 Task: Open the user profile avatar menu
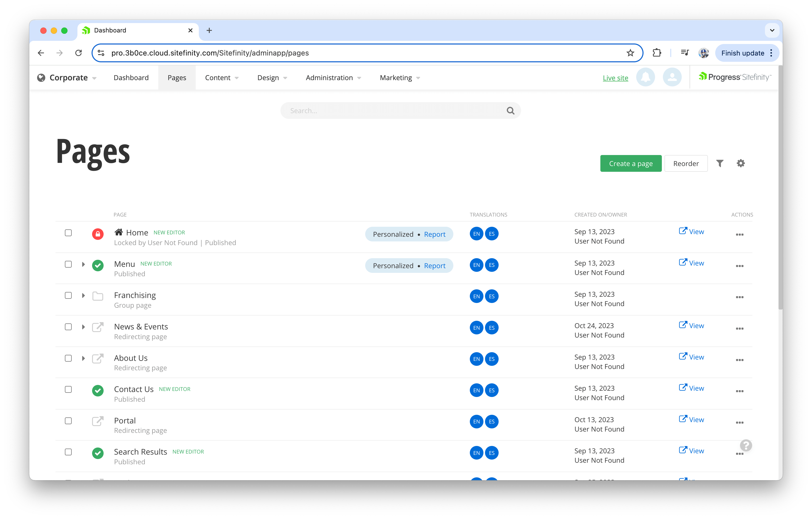tap(672, 77)
